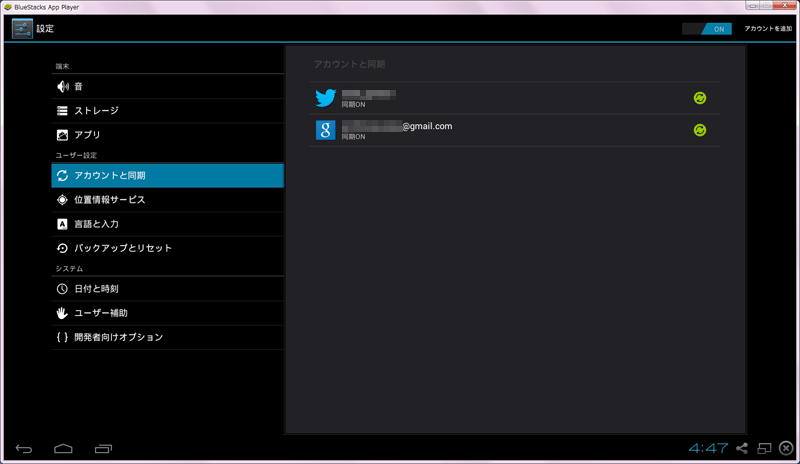800x464 pixels.
Task: Click the 4:47 clock in bottom bar
Action: tap(708, 448)
